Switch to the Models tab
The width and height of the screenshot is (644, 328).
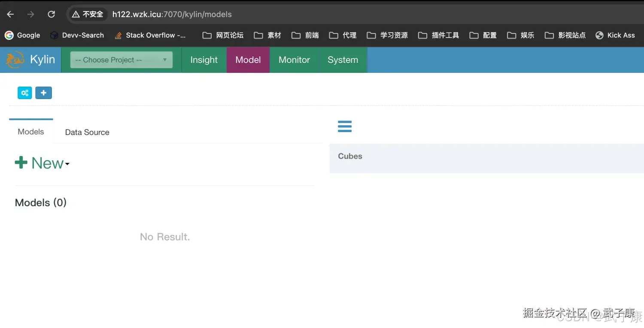coord(31,132)
